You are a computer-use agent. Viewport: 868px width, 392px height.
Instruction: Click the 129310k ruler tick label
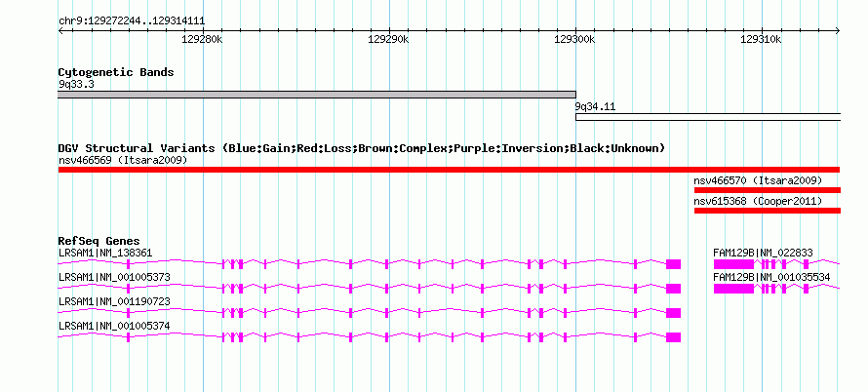click(x=761, y=39)
